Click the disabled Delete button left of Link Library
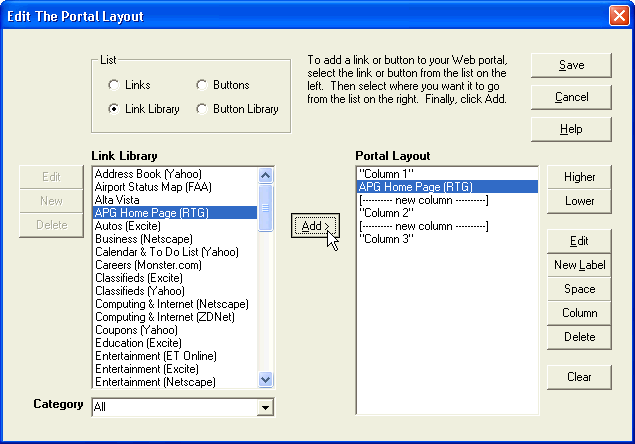Screen dimensions: 635x444 pyautogui.click(x=51, y=225)
